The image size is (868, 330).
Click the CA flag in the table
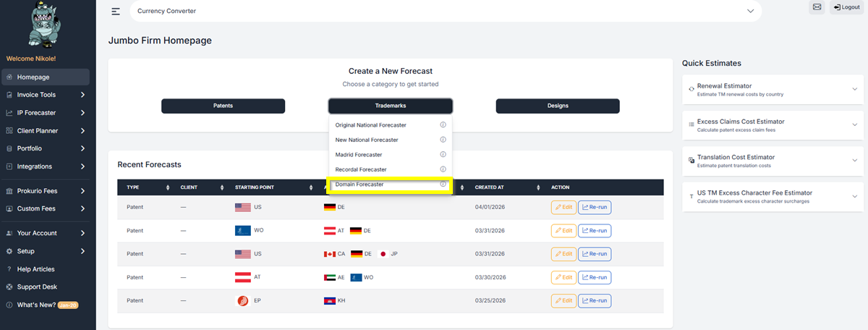[330, 254]
